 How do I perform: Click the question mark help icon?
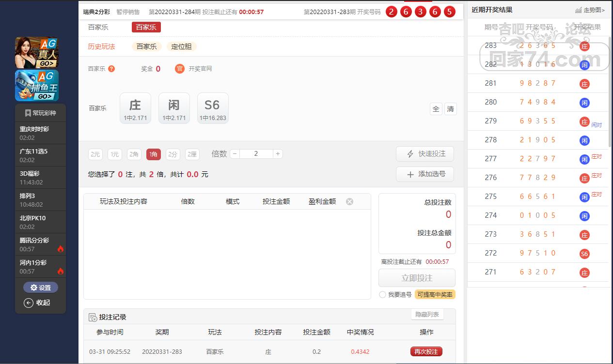pos(111,69)
